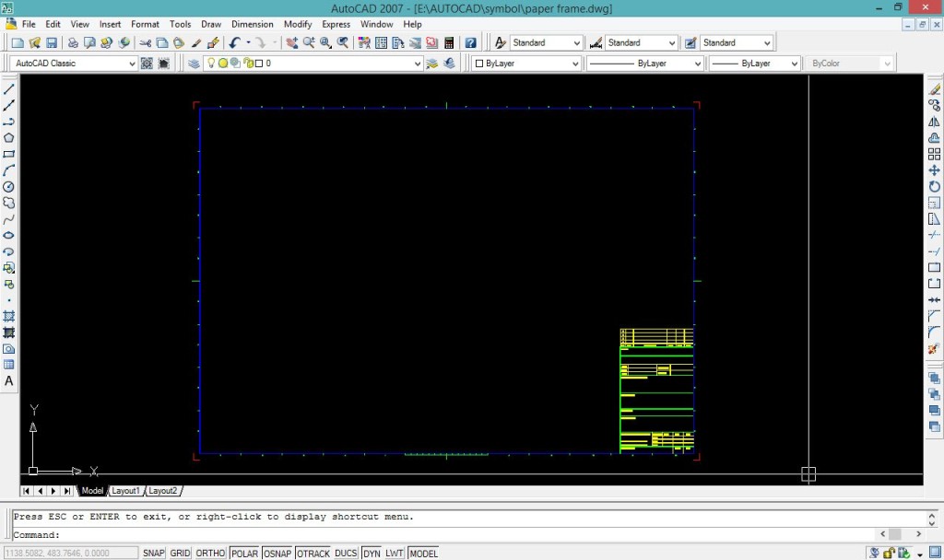
Task: Click the DYN button
Action: [x=374, y=553]
